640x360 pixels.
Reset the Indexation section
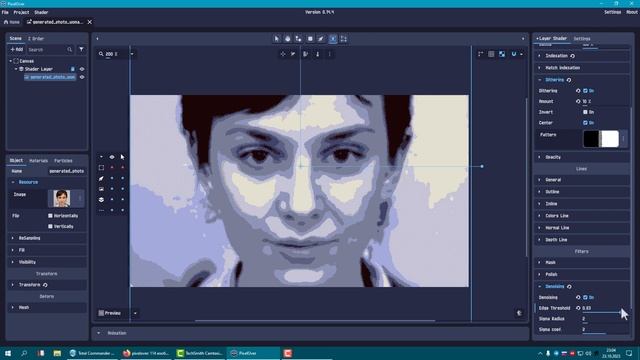572,56
